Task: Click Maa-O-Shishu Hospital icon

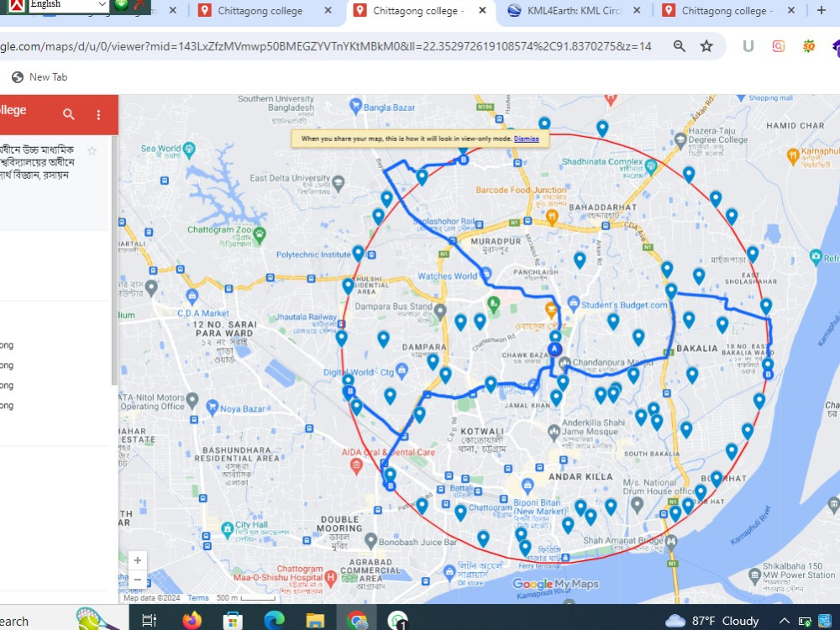Action: pyautogui.click(x=330, y=578)
